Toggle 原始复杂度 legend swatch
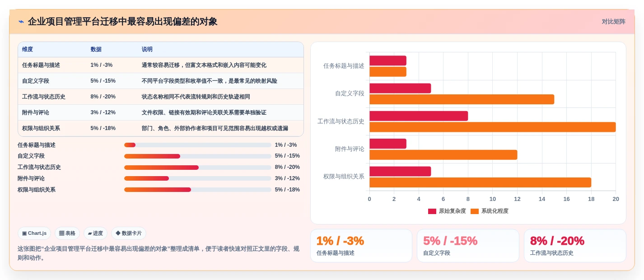The width and height of the screenshot is (644, 280). 432,211
